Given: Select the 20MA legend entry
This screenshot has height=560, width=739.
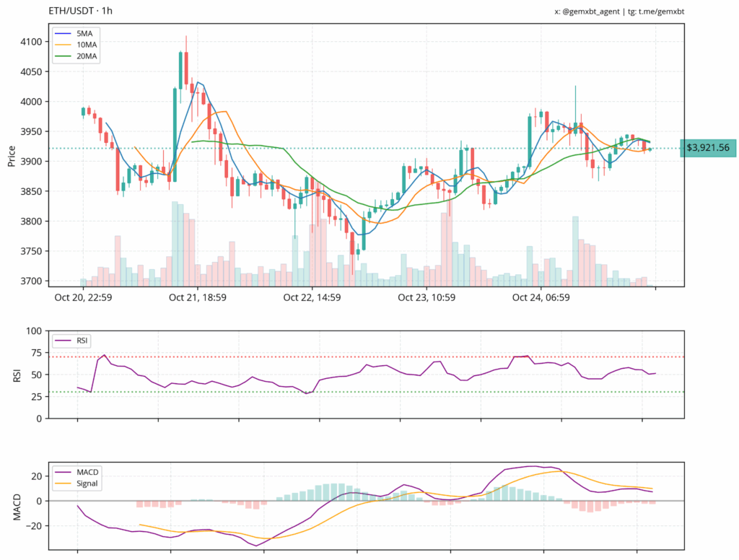Looking at the screenshot, I should coord(87,55).
